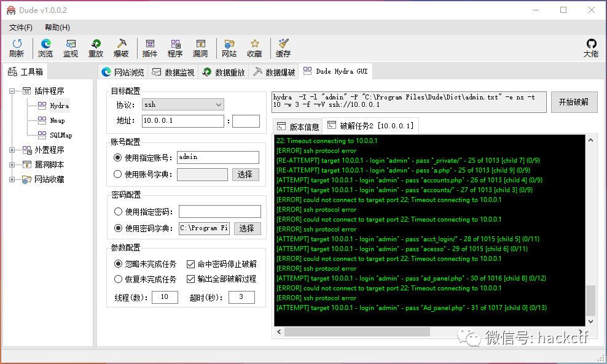Switch to the Dude Hydra GUI tab
The image size is (607, 364).
pos(335,71)
